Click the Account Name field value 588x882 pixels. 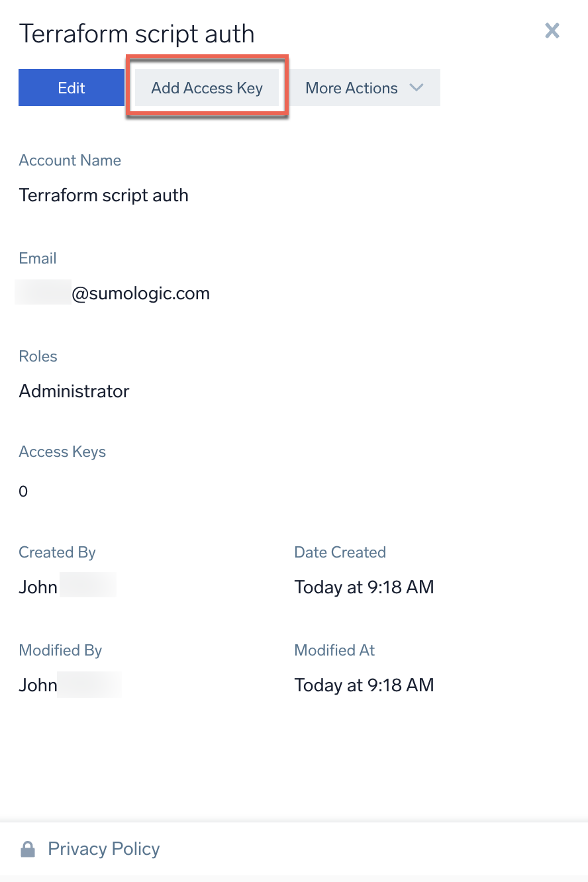(x=103, y=195)
